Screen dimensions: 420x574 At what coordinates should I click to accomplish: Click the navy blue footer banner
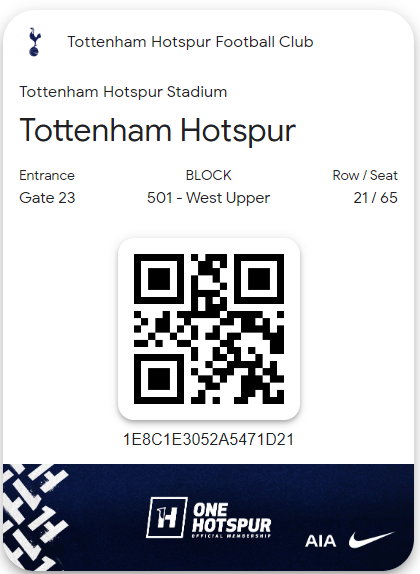click(209, 517)
